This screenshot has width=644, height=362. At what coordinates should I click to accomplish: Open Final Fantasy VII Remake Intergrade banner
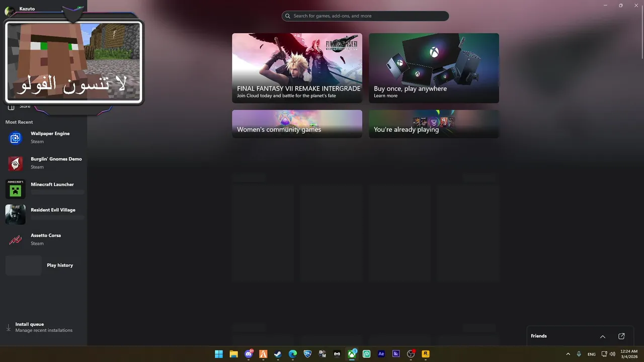coord(297,68)
